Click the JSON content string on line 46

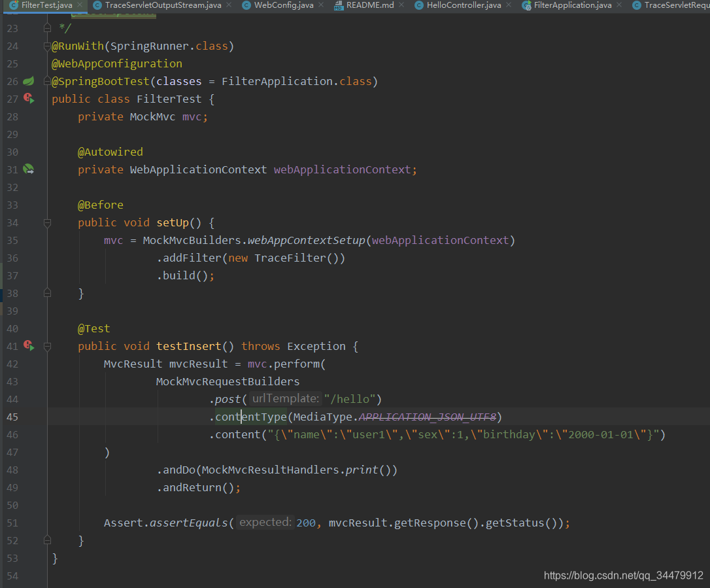(464, 435)
